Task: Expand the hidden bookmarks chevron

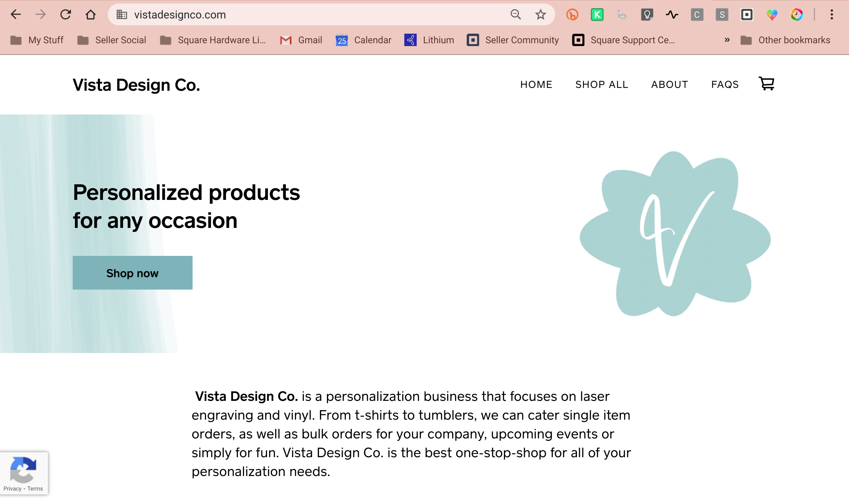Action: 727,40
